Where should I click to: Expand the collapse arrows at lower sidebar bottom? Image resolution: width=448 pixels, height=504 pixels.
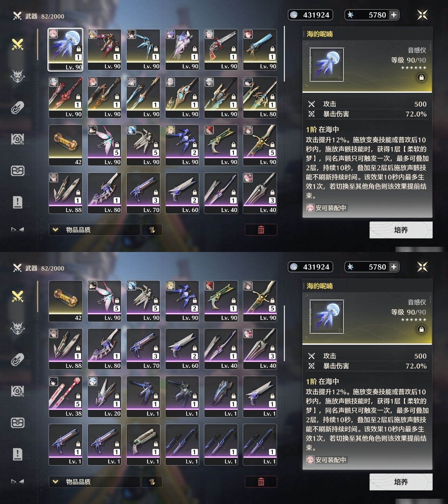tap(17, 482)
